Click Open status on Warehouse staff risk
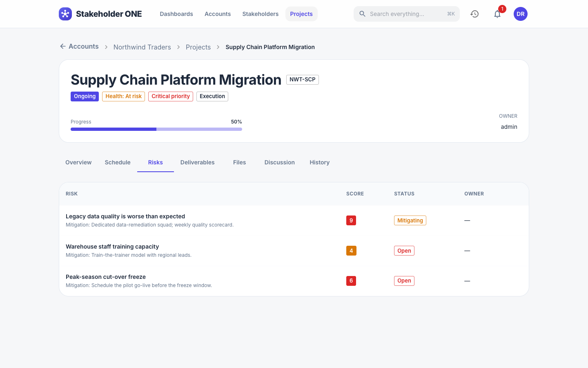This screenshot has width=588, height=368. (404, 251)
